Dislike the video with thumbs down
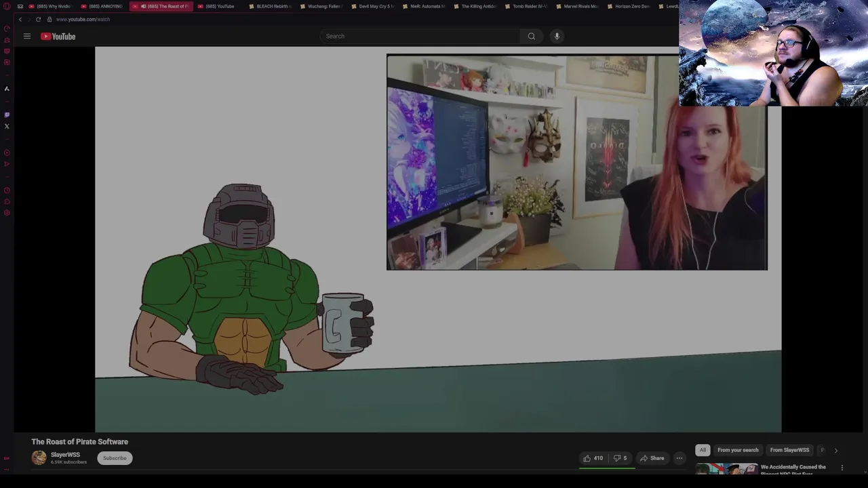 point(620,458)
